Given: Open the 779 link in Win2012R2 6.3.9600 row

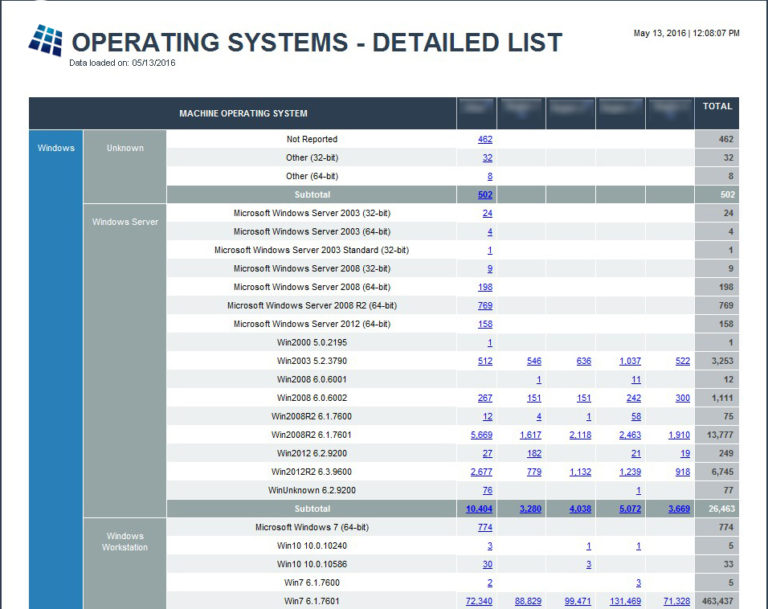Looking at the screenshot, I should pyautogui.click(x=534, y=472).
